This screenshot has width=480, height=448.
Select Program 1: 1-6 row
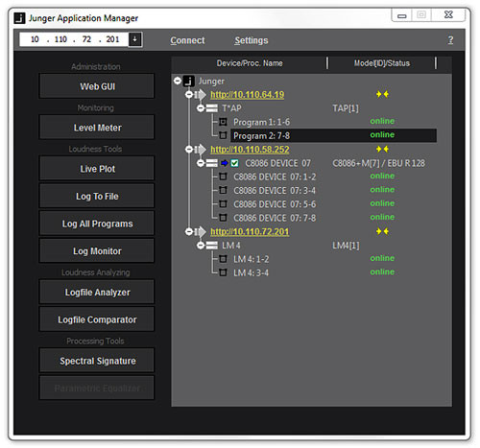(x=333, y=122)
